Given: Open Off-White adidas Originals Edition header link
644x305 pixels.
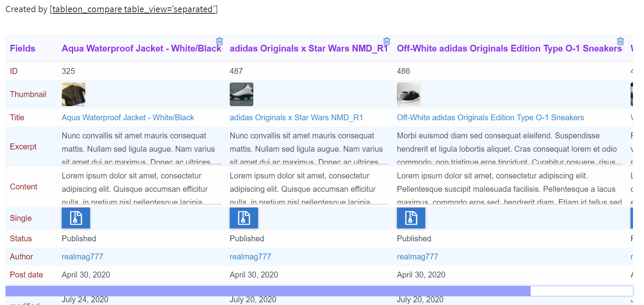Looking at the screenshot, I should pos(509,48).
